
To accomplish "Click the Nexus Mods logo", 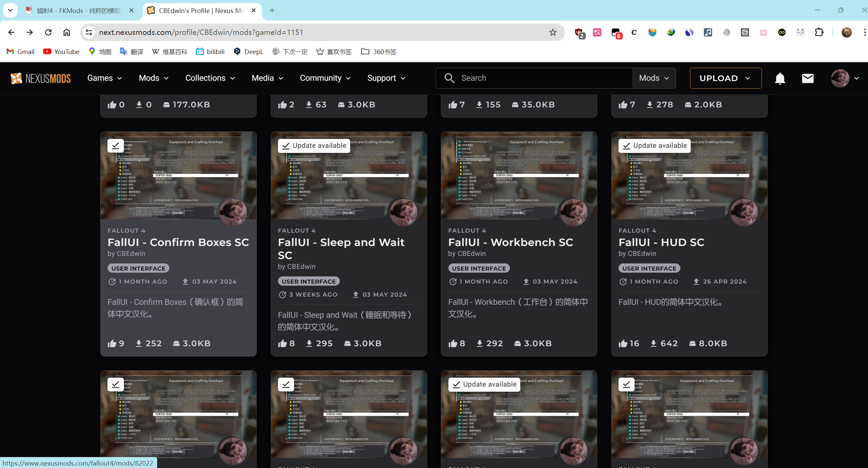I will 40,78.
